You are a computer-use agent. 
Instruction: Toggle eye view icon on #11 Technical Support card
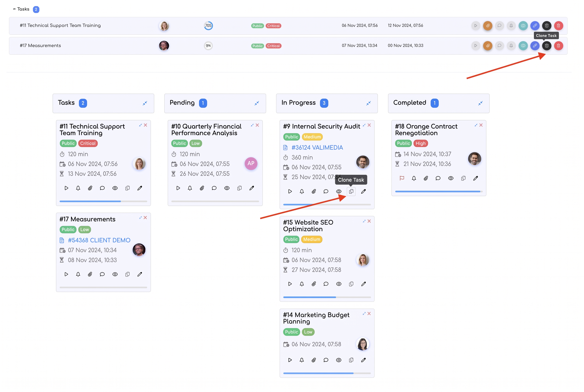tap(115, 188)
